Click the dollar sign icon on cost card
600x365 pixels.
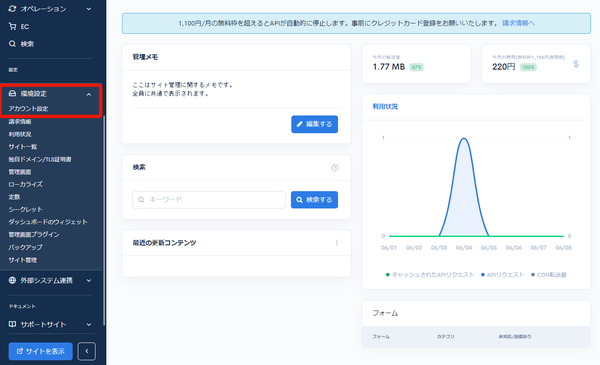point(576,64)
